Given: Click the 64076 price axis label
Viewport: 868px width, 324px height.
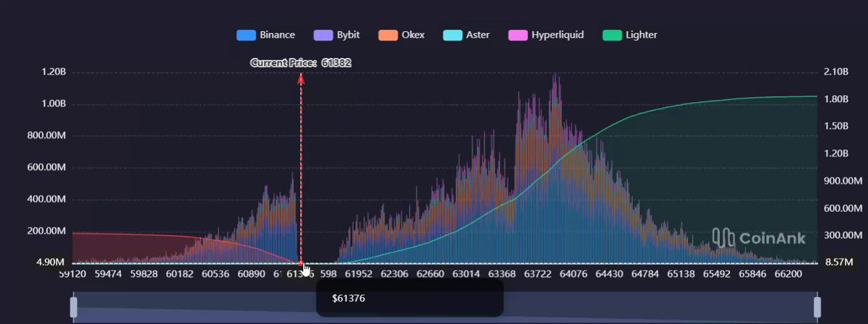Looking at the screenshot, I should (573, 275).
